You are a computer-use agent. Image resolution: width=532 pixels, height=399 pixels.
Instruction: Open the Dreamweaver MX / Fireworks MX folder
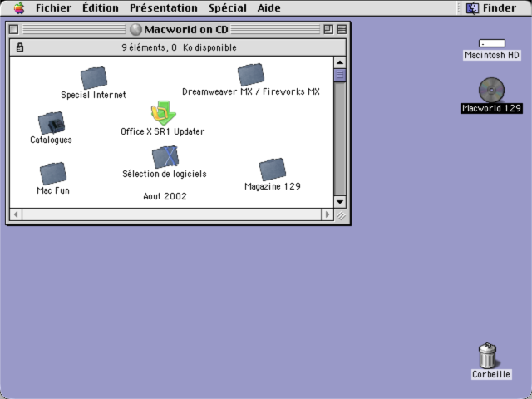(x=251, y=74)
